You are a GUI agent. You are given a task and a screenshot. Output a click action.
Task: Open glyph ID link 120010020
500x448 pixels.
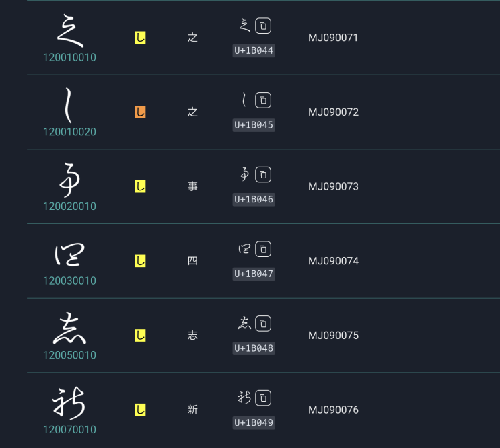coord(69,132)
